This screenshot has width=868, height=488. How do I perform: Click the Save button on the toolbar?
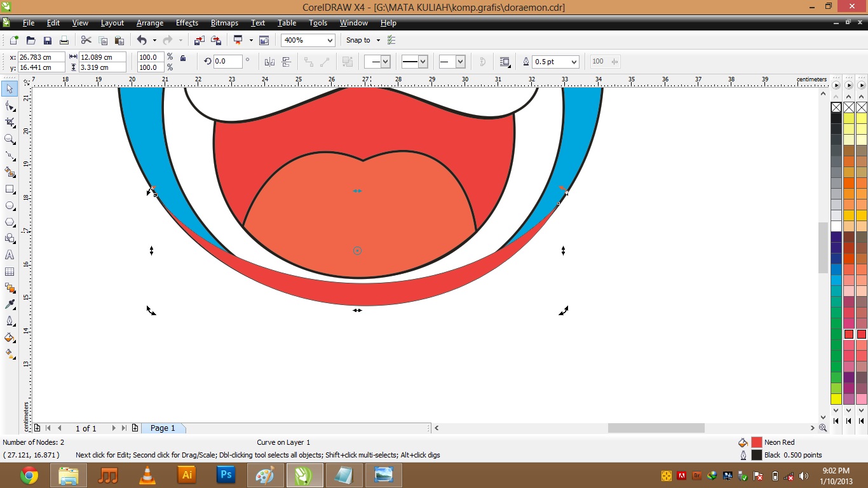coord(48,39)
